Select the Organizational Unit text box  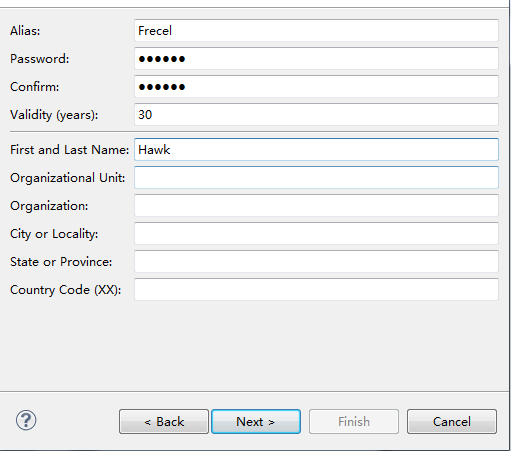point(316,178)
